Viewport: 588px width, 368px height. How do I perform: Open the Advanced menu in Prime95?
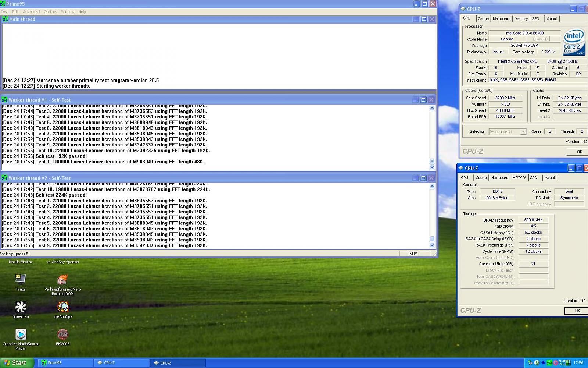31,12
